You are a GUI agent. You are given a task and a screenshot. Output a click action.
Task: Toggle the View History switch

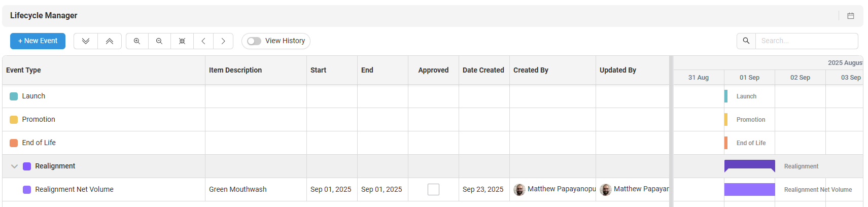point(254,41)
